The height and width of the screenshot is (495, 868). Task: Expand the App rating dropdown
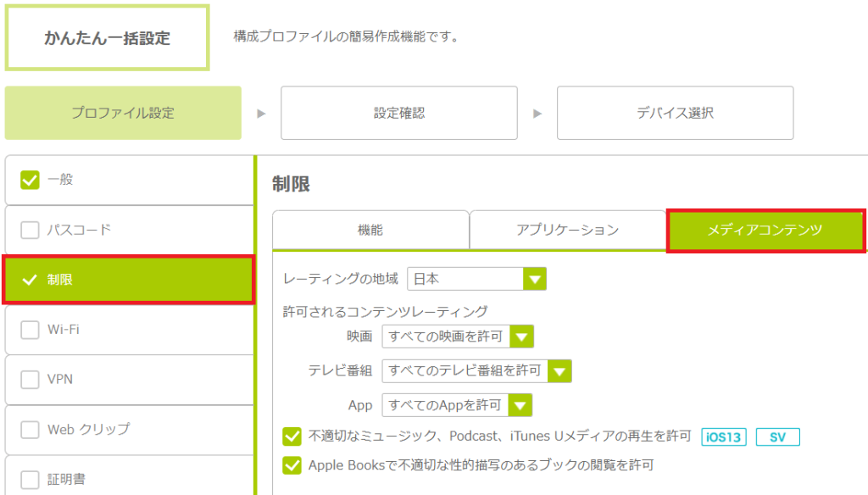tap(457, 405)
